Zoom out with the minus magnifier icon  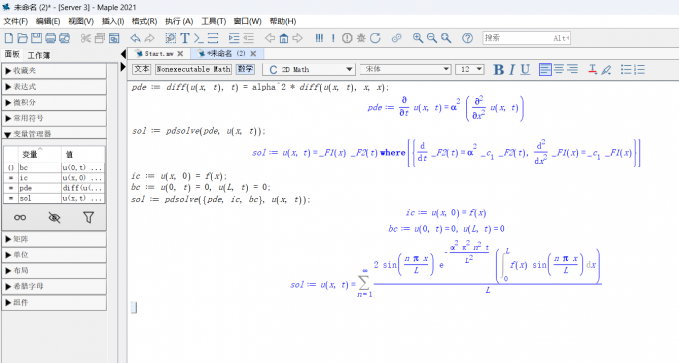tap(432, 38)
